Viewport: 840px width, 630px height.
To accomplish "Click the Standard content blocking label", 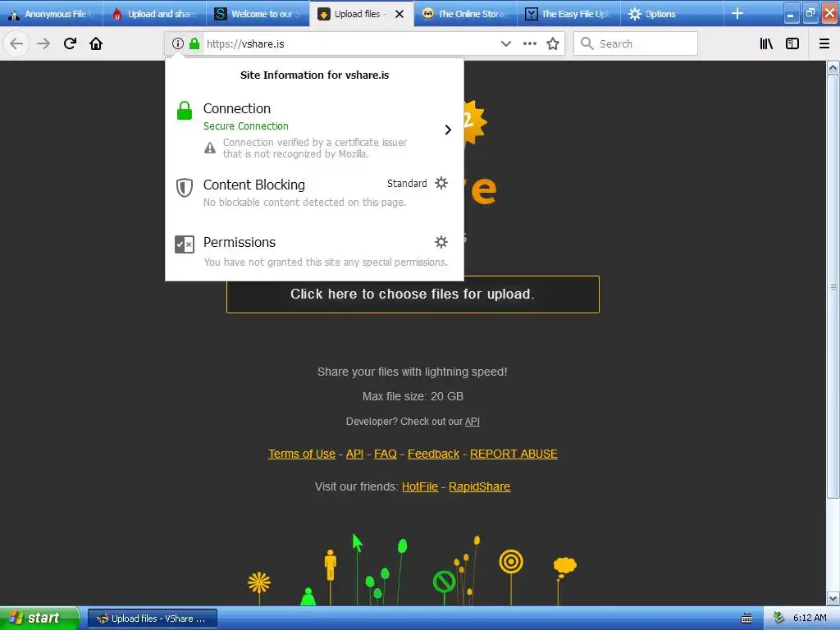I will tap(407, 183).
